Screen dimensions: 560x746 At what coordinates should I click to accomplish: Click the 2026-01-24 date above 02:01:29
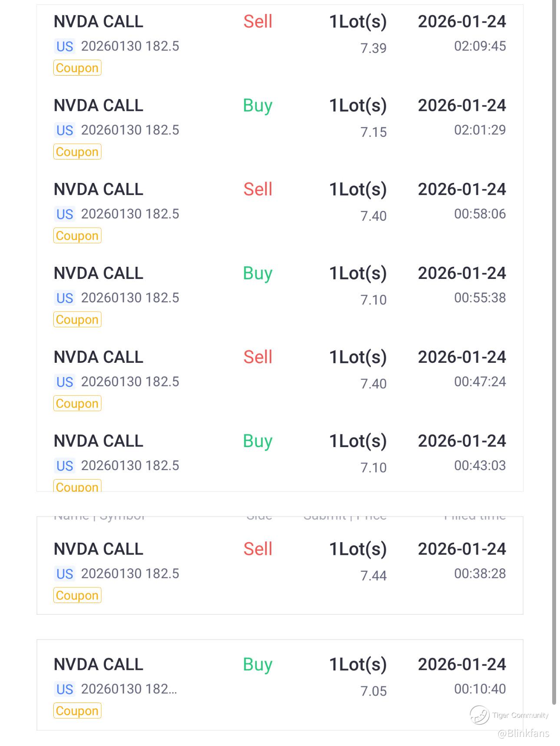pyautogui.click(x=462, y=106)
